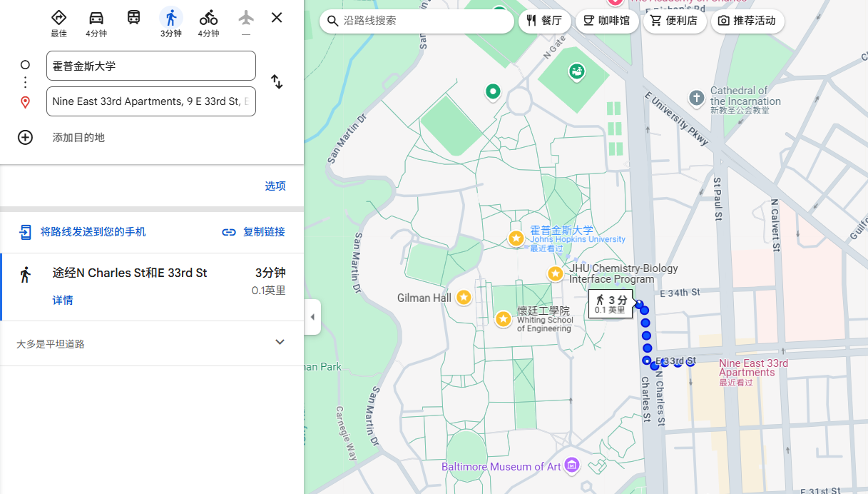Screen dimensions: 868x494
Task: Edit the starting point 霍普金斯大学 field
Action: [x=151, y=66]
